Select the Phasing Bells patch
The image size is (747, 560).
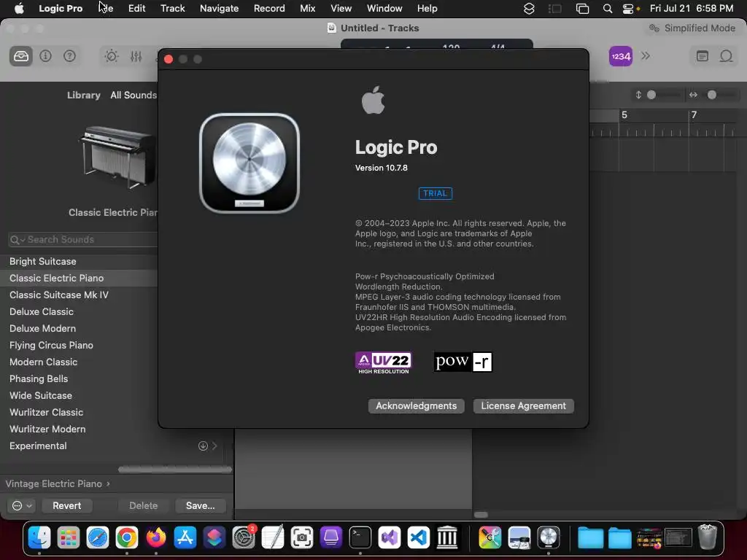tap(79, 378)
